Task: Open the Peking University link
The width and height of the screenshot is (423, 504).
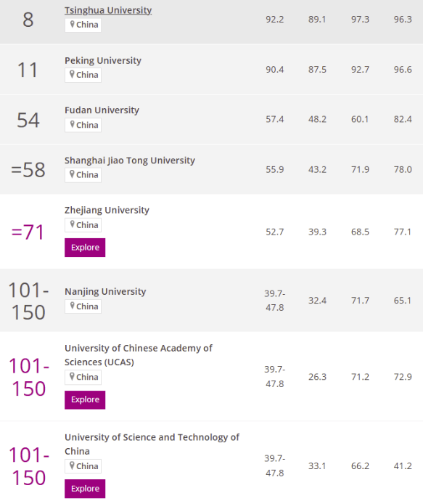Action: pos(103,60)
